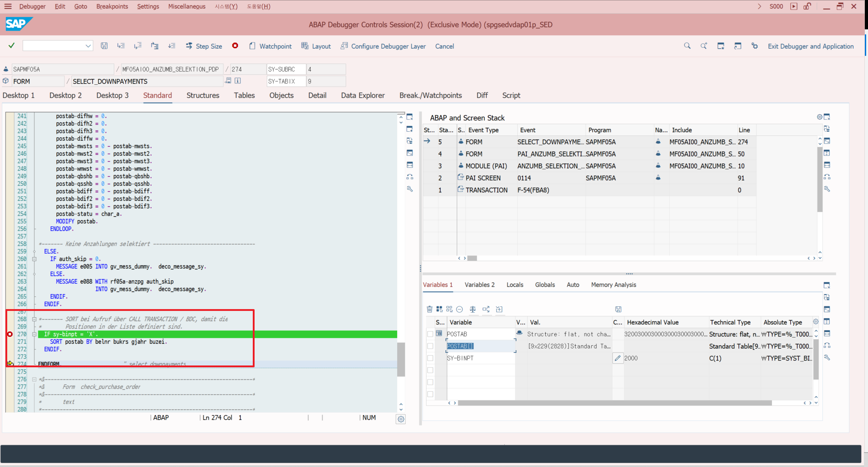Image resolution: width=868 pixels, height=467 pixels.
Task: Click the gear icon below source editor scrollbar
Action: point(401,419)
